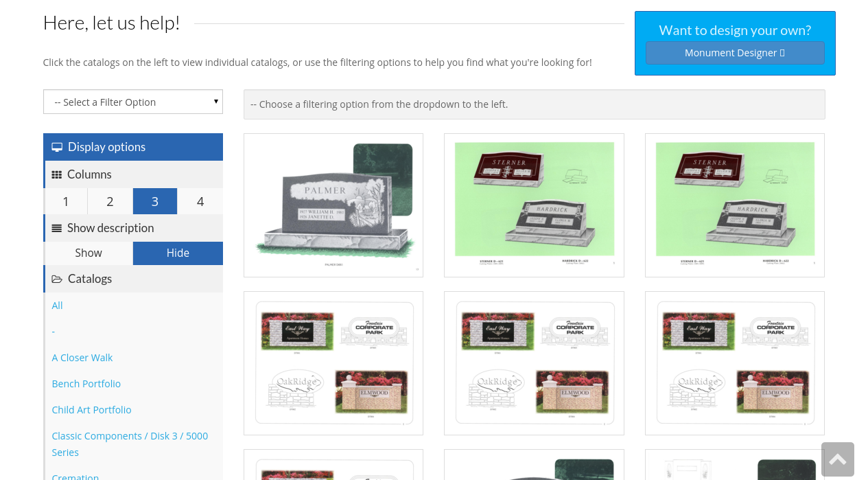Screen dimensions: 868x480
Task: Open the All catalogs link
Action: click(x=58, y=306)
